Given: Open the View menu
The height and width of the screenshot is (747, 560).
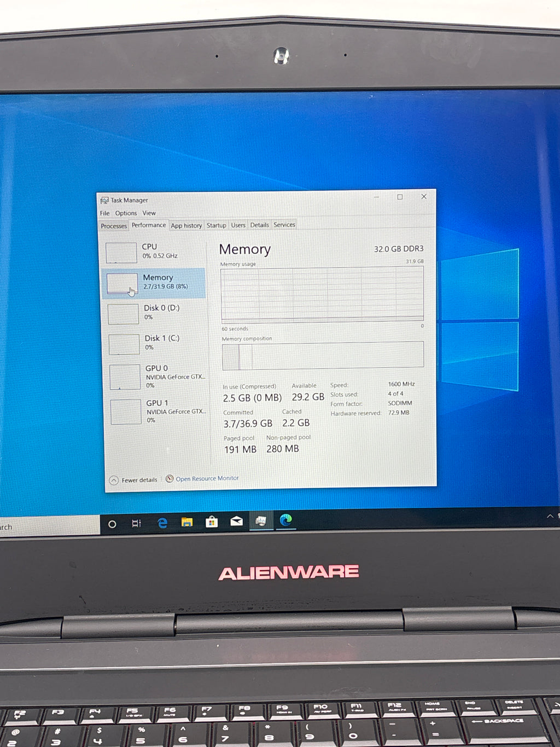Looking at the screenshot, I should click(x=149, y=213).
